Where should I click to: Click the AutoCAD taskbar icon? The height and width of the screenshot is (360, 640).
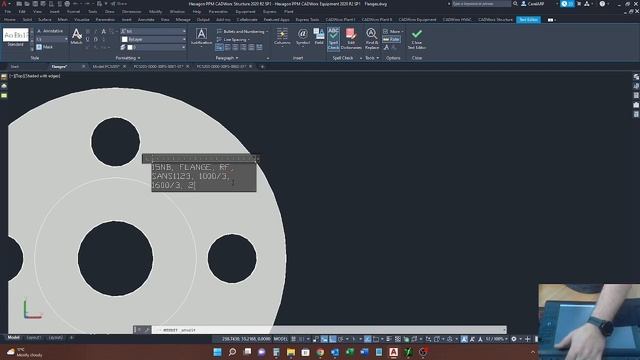[393, 352]
